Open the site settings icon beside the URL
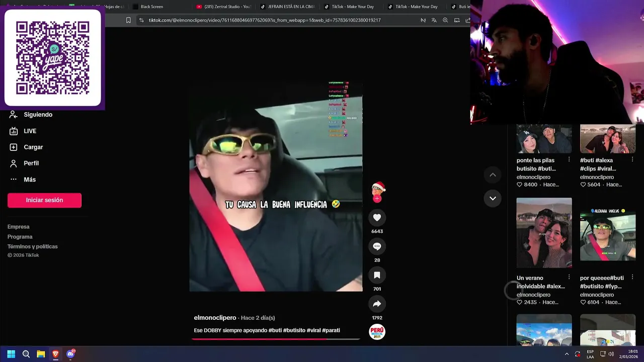 (141, 20)
